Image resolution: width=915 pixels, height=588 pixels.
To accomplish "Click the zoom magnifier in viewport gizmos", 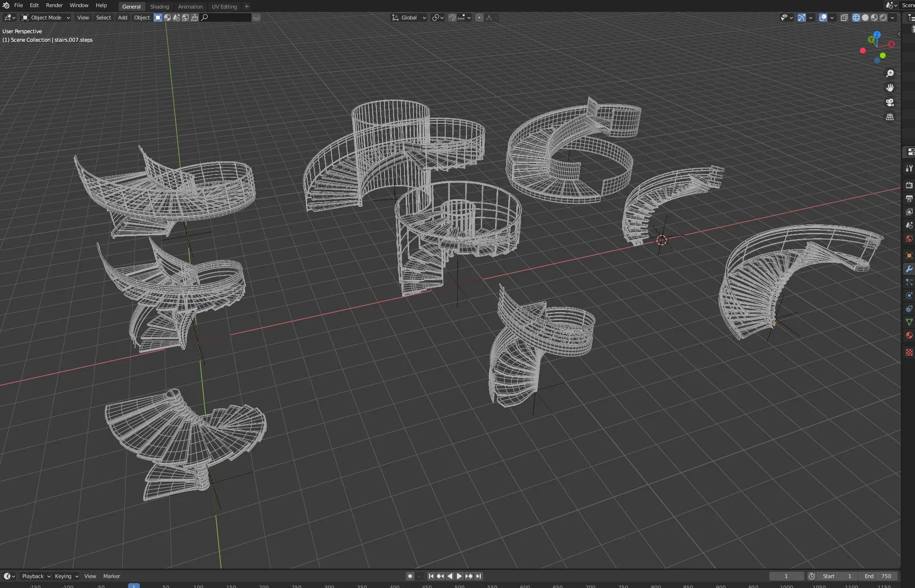I will point(890,73).
